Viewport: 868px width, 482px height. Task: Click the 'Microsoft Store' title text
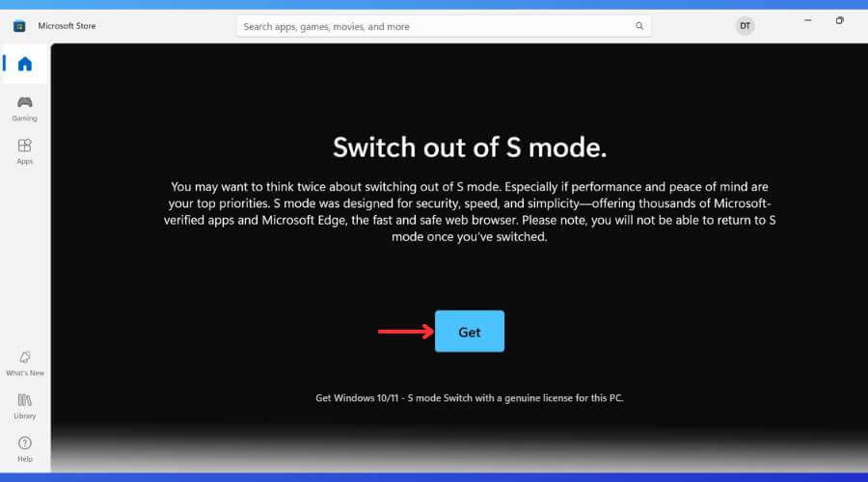point(67,26)
